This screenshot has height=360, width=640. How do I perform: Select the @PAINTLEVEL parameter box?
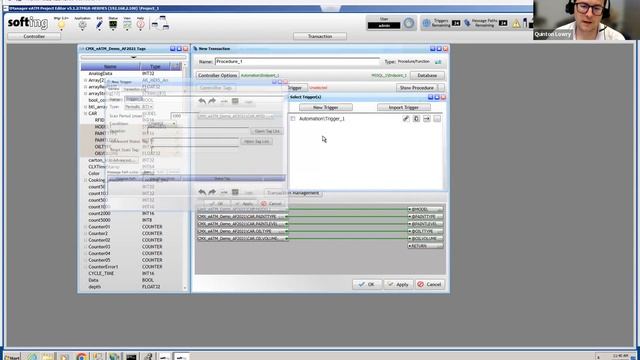[425, 224]
